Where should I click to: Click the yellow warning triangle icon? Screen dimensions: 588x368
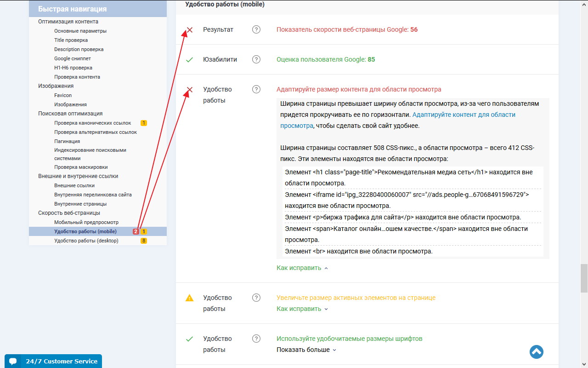pyautogui.click(x=189, y=298)
